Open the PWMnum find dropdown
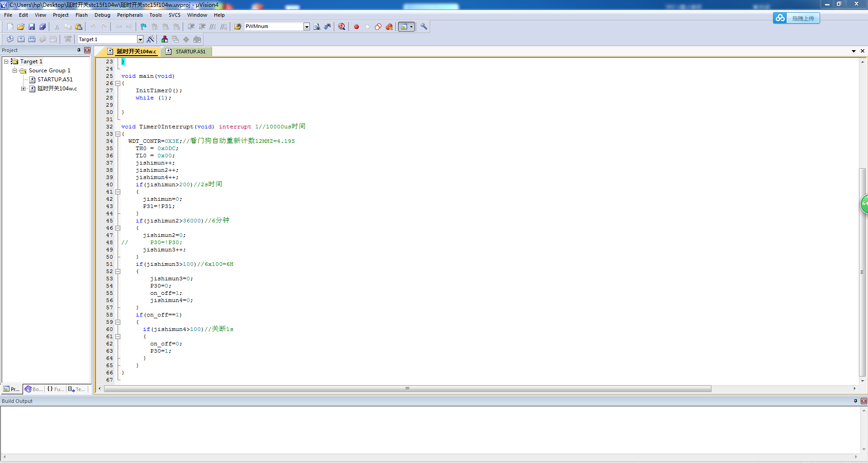Screen dimensions: 868x463 point(307,27)
